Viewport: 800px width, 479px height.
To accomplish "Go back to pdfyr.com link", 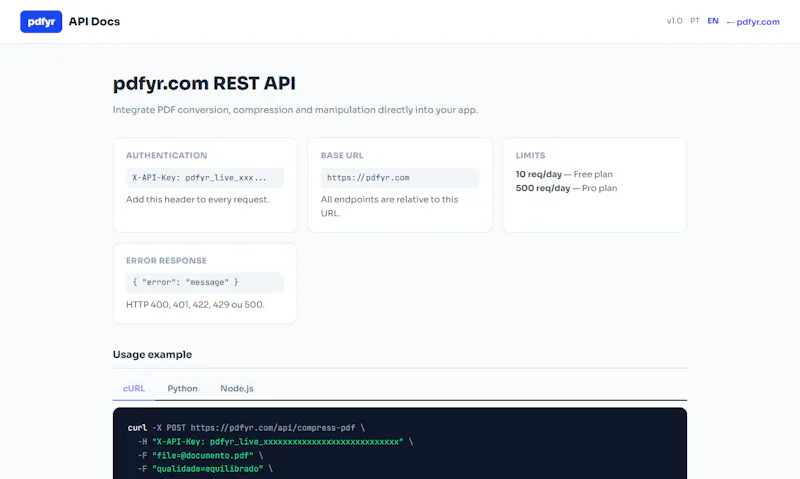I will pyautogui.click(x=753, y=22).
